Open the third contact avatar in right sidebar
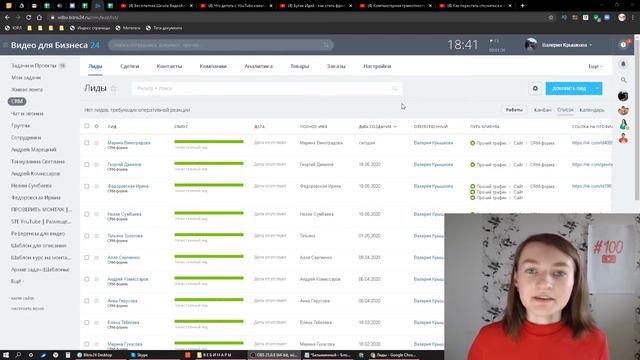The height and width of the screenshot is (360, 640). coord(623,124)
